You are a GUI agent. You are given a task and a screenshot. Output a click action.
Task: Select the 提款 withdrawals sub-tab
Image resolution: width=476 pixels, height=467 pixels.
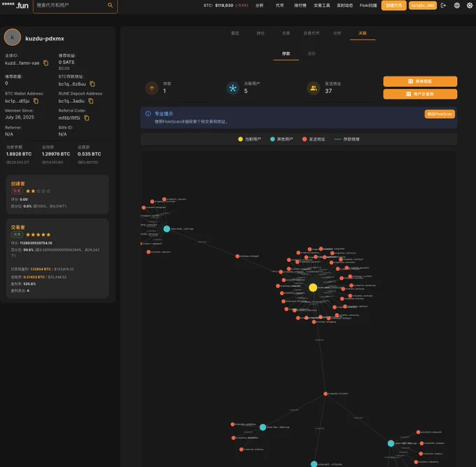(311, 54)
